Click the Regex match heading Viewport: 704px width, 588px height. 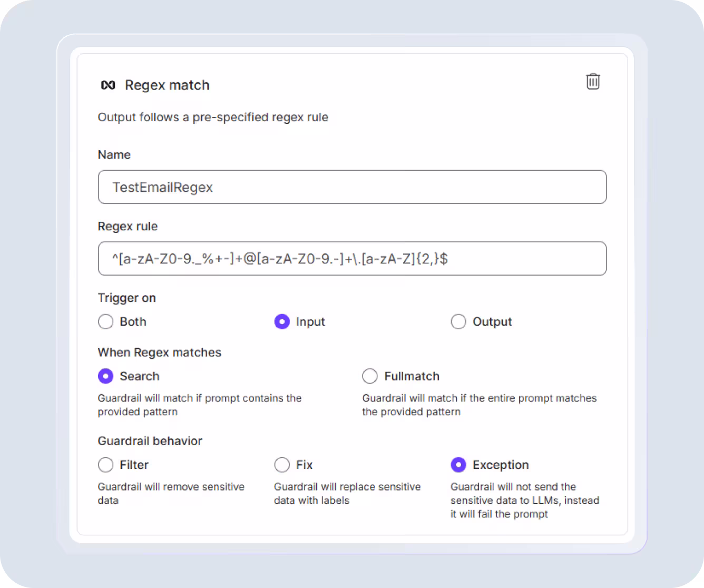[x=167, y=85]
